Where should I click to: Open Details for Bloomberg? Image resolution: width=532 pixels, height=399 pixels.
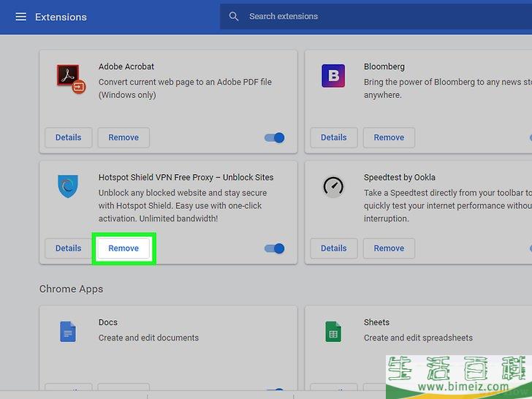[334, 137]
